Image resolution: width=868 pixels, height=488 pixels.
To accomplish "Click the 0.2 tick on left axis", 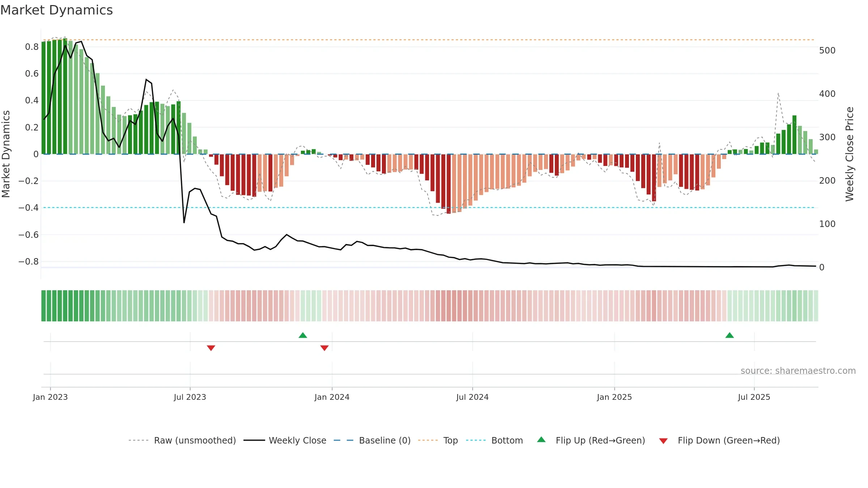I will point(32,127).
